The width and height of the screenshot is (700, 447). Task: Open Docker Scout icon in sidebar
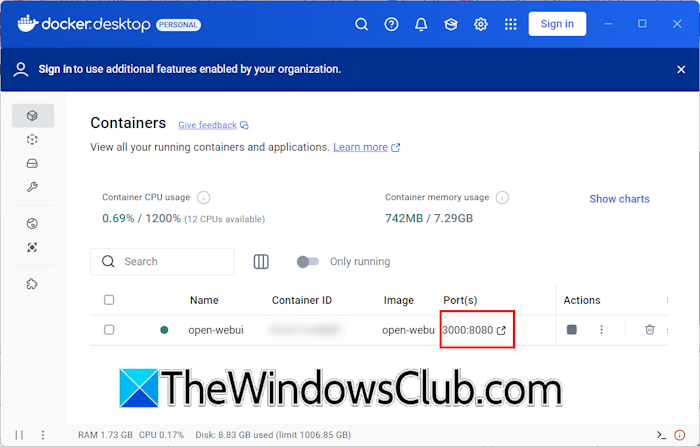(x=32, y=247)
